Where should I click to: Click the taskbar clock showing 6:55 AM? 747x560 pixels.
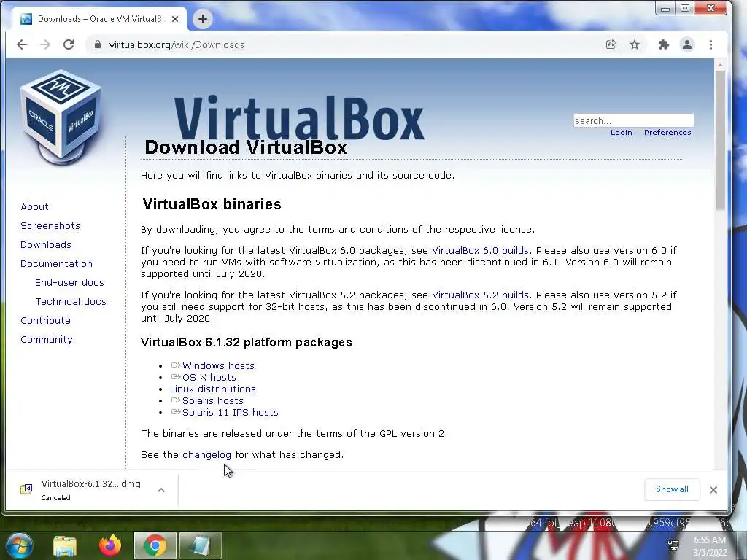click(710, 546)
